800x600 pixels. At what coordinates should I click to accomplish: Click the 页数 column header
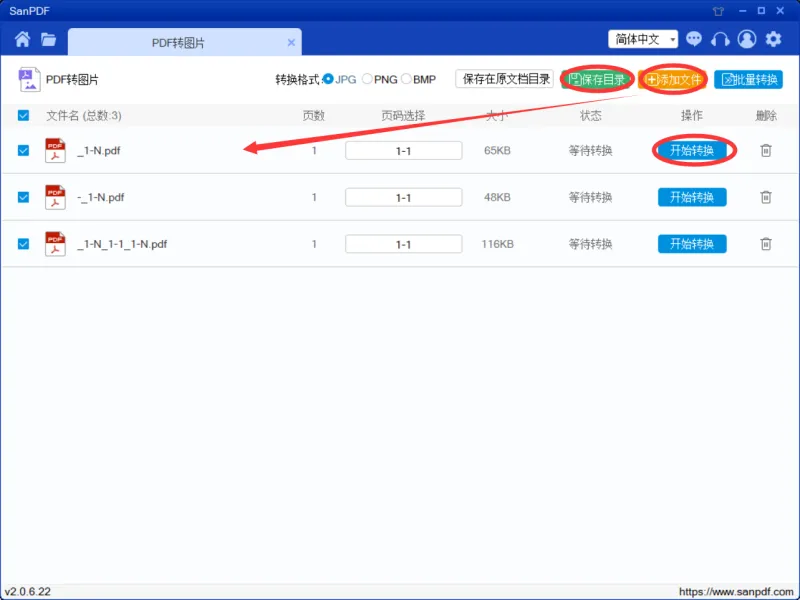point(314,115)
